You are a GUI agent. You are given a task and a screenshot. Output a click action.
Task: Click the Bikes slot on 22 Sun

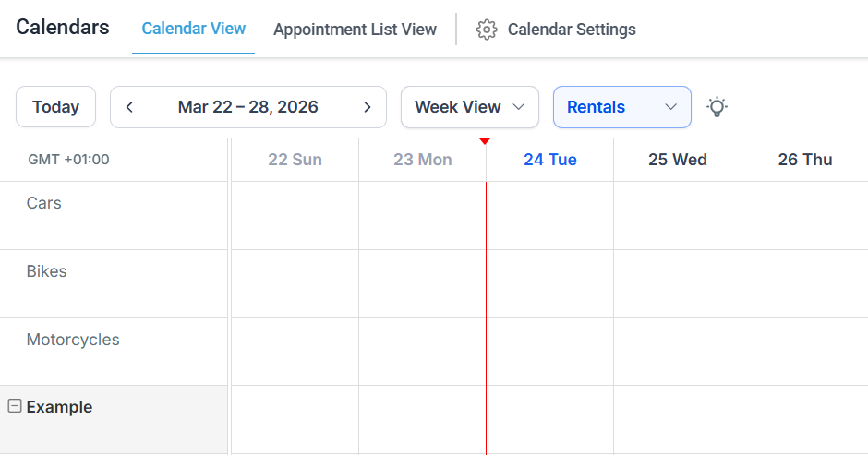pyautogui.click(x=295, y=283)
